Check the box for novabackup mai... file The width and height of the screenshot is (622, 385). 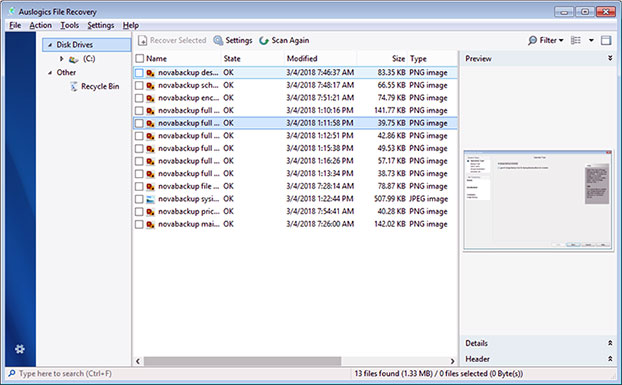coord(139,224)
